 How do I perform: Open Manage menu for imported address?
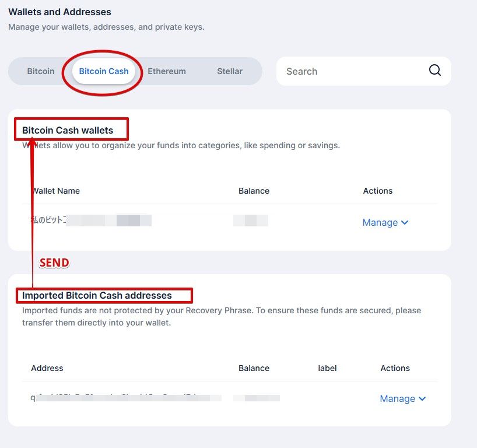(403, 398)
